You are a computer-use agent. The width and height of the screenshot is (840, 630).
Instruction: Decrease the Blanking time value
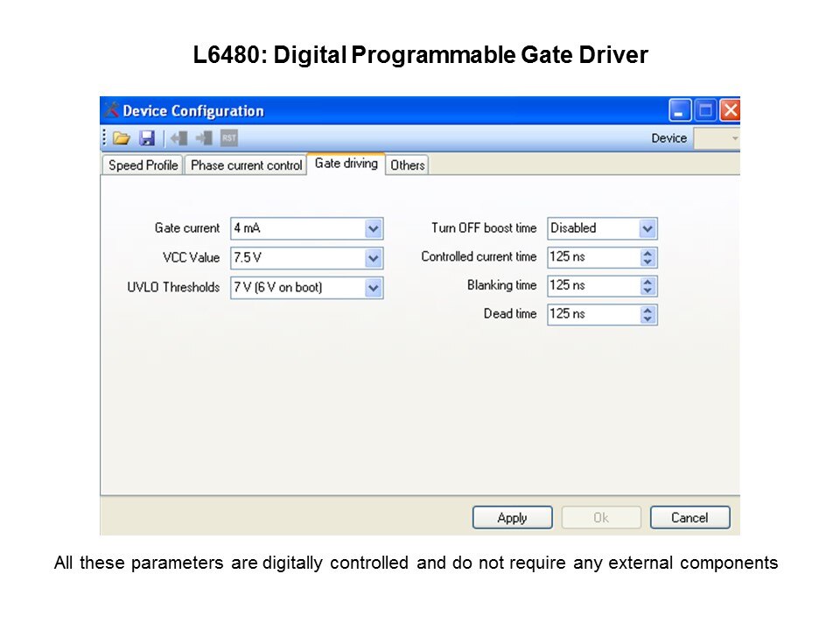click(x=647, y=290)
